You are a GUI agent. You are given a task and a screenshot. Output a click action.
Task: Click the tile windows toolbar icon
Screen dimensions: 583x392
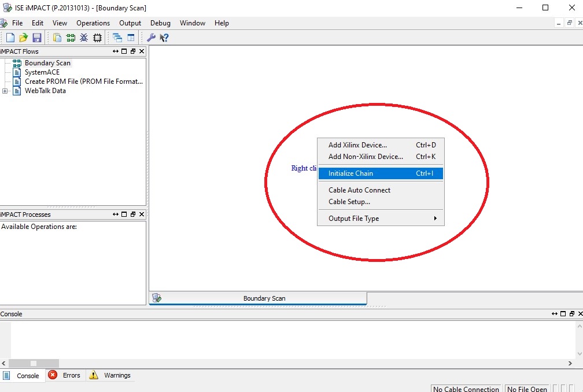(131, 38)
